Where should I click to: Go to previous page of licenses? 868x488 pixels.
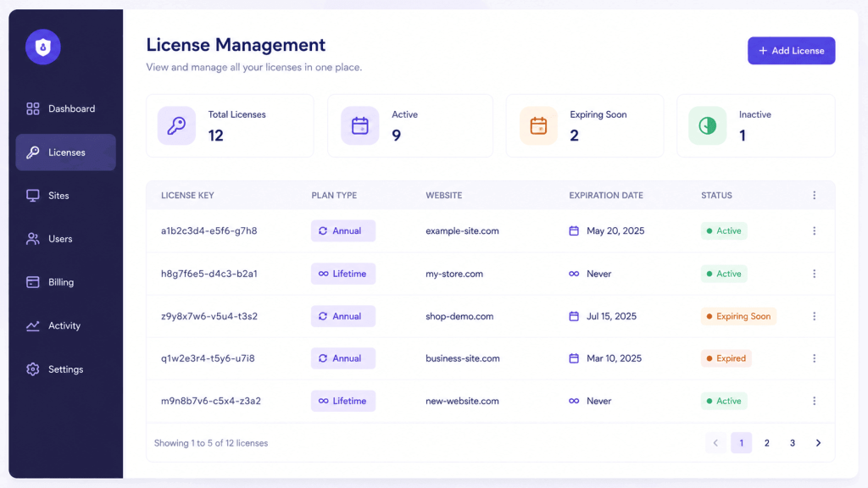click(715, 442)
